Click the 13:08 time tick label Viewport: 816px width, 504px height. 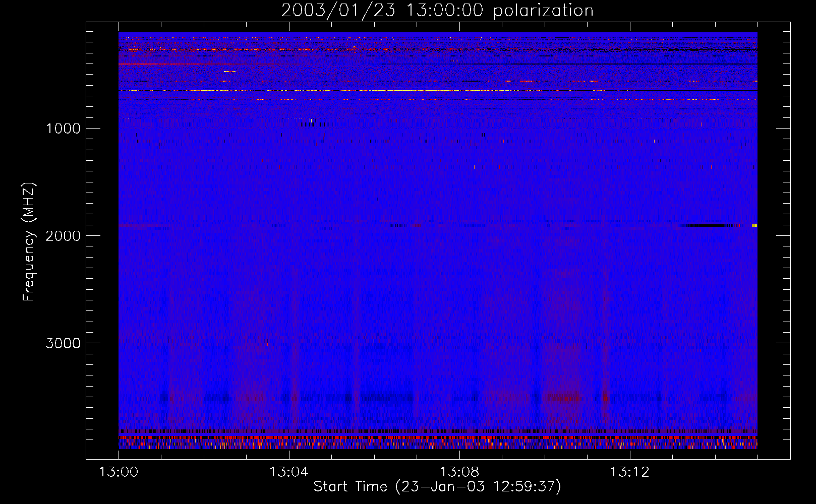tap(459, 472)
